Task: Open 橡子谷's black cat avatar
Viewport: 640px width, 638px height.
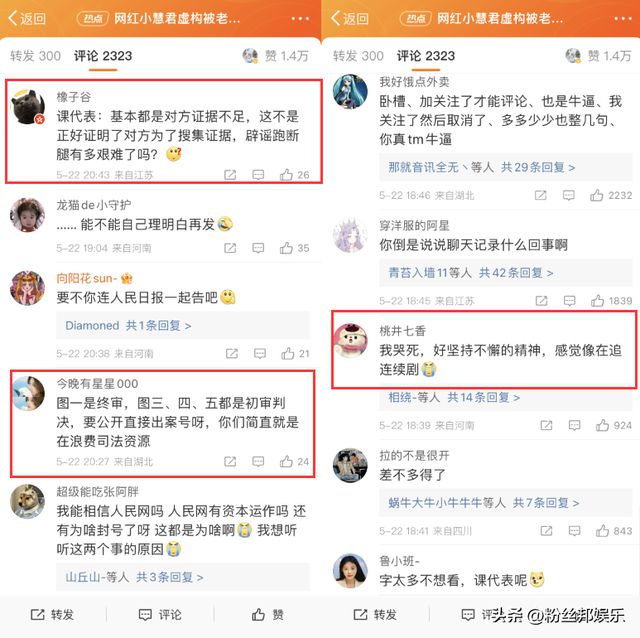Action: (28, 107)
